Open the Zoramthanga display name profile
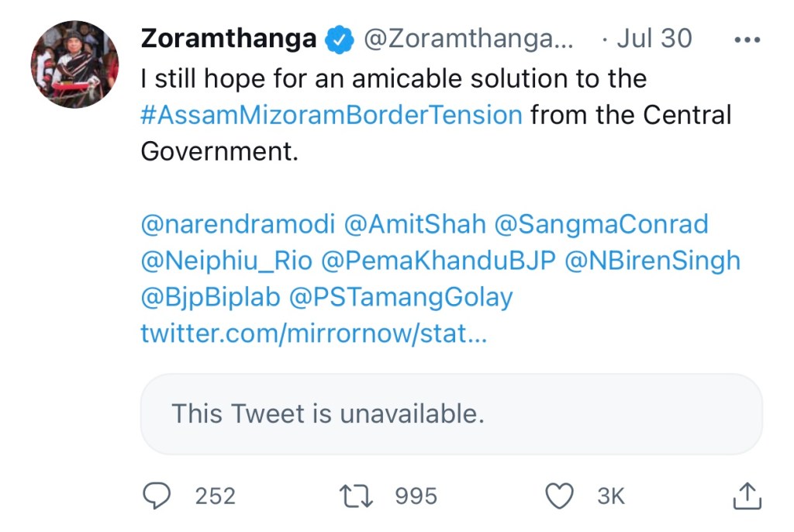Image resolution: width=794 pixels, height=532 pixels. point(228,39)
